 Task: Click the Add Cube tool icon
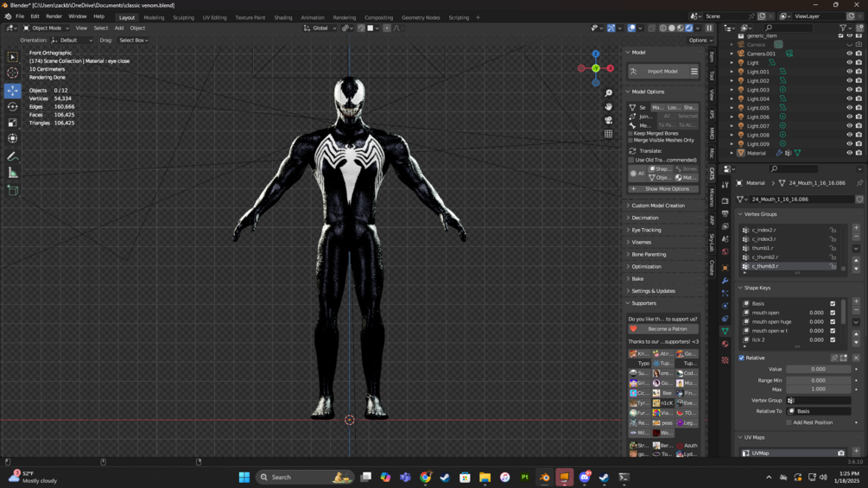pos(12,190)
